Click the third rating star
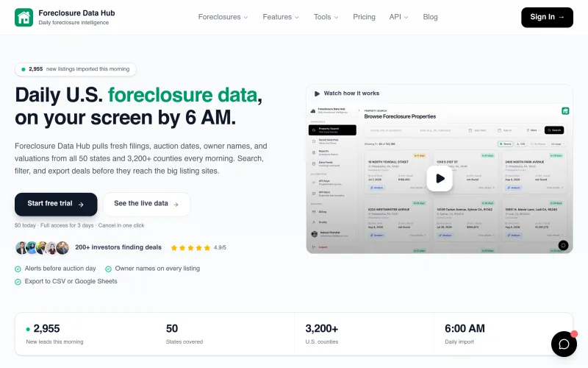This screenshot has height=368, width=588. [190, 248]
